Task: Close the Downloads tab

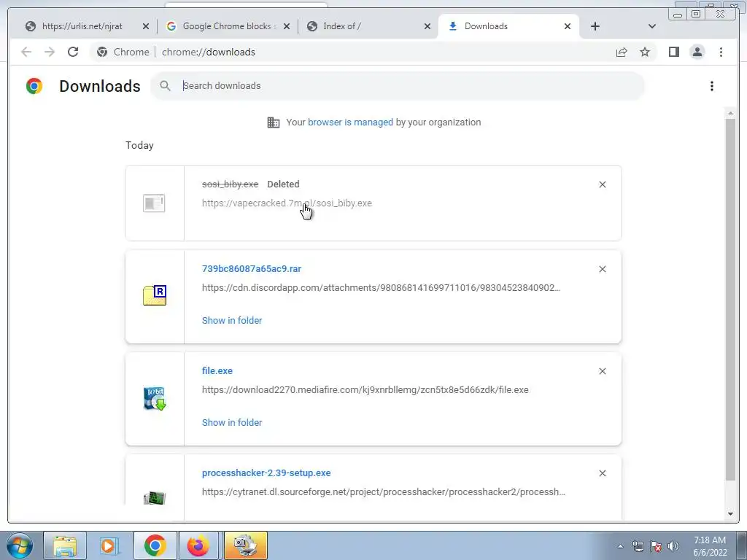Action: [568, 27]
